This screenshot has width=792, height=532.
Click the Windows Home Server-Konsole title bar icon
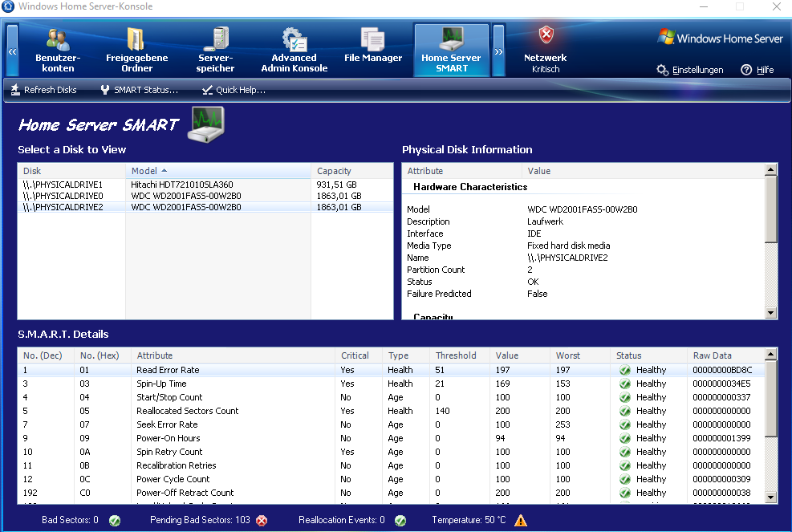coord(7,6)
